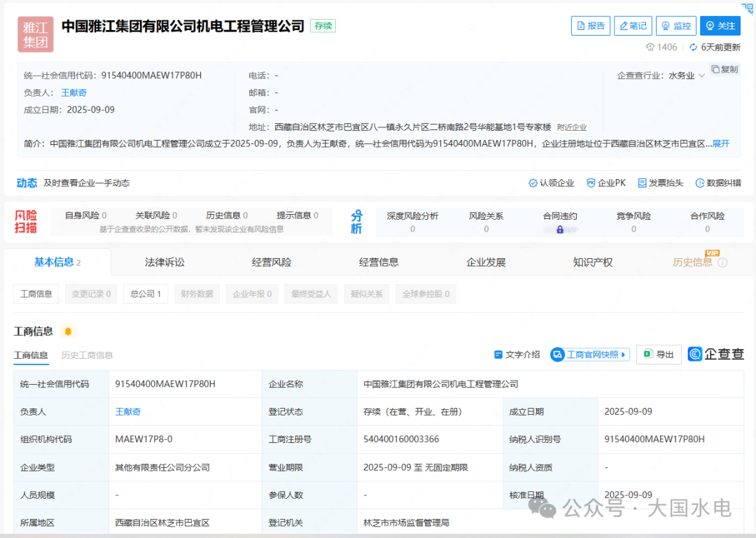Open 企业PK comparison
Viewport: 756px width, 538px height.
tap(606, 183)
